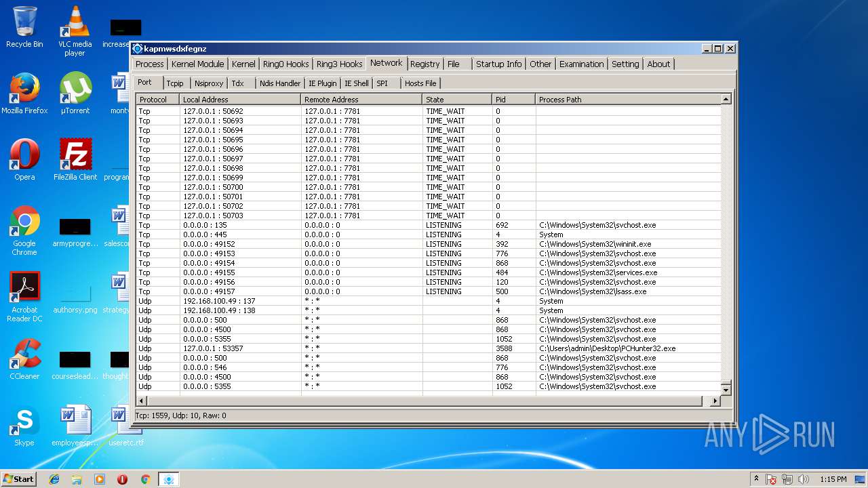Sort by the Local Address column header
Image resolution: width=868 pixels, height=488 pixels.
240,100
